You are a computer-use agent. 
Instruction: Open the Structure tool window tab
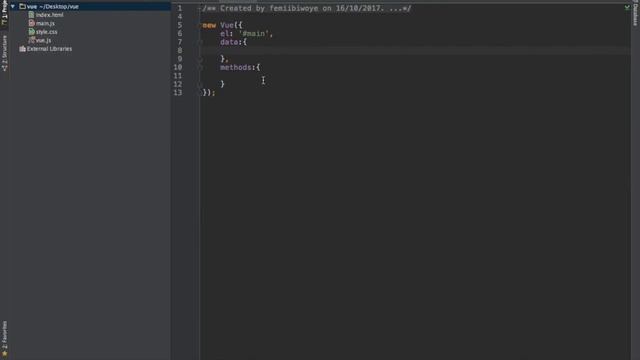point(4,53)
